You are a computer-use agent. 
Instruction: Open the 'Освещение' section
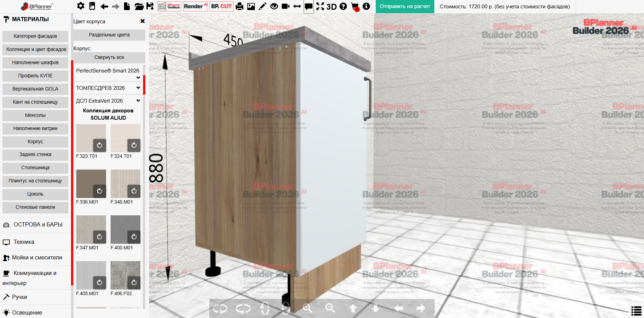pos(35,312)
